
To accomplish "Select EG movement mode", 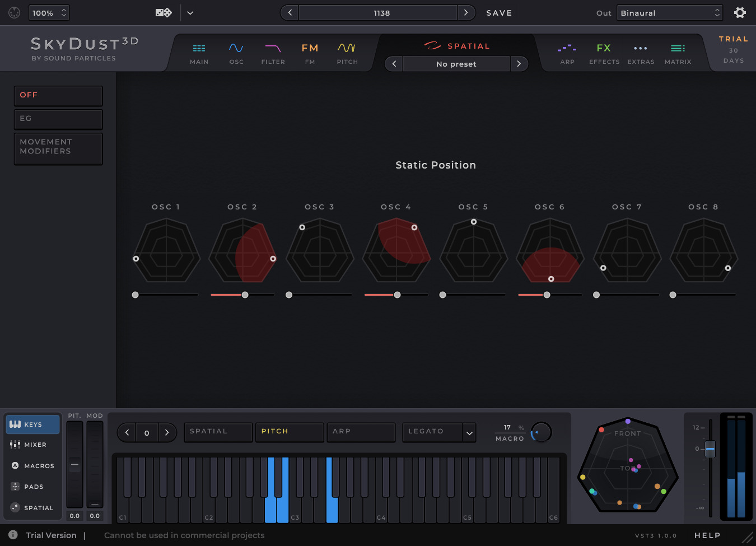I will point(58,119).
